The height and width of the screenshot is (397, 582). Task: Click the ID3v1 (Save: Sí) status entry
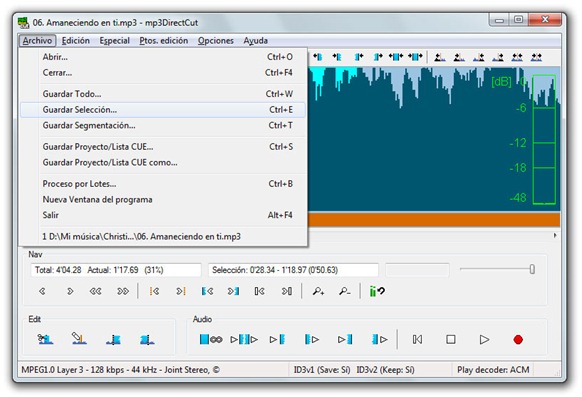point(322,370)
